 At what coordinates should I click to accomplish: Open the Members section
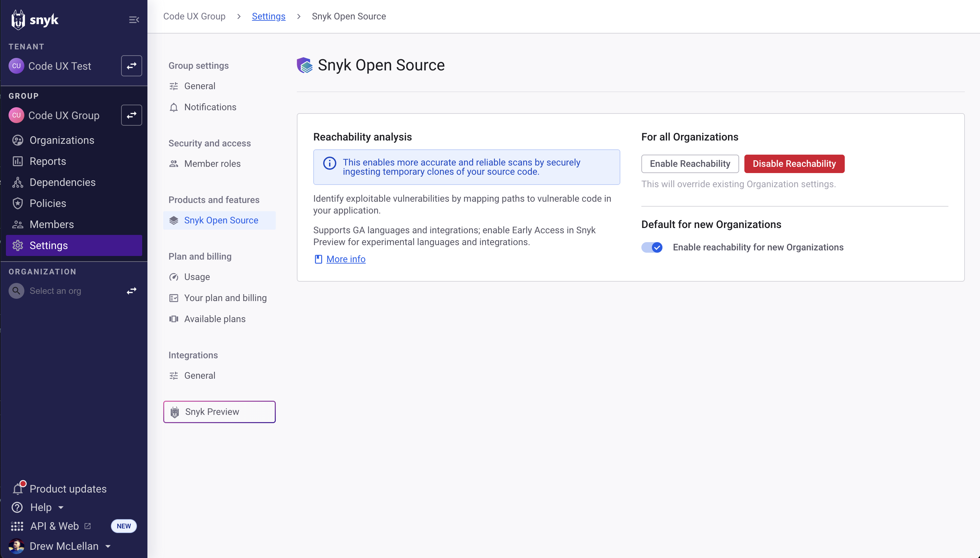tap(51, 224)
